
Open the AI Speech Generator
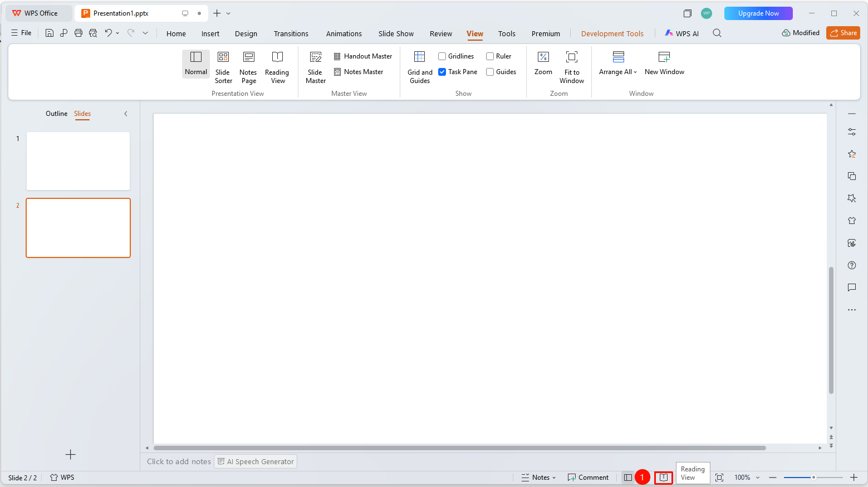pos(256,461)
